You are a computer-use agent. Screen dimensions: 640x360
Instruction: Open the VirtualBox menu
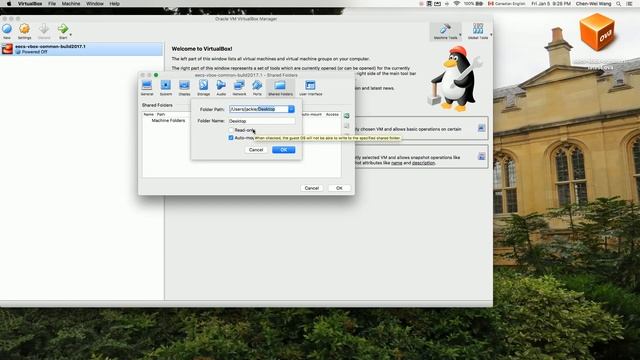coord(30,4)
